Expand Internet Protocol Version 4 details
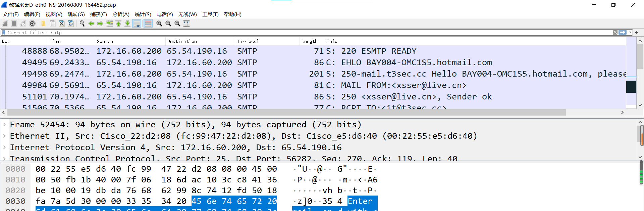Viewport: 644px width, 211px height. point(4,147)
